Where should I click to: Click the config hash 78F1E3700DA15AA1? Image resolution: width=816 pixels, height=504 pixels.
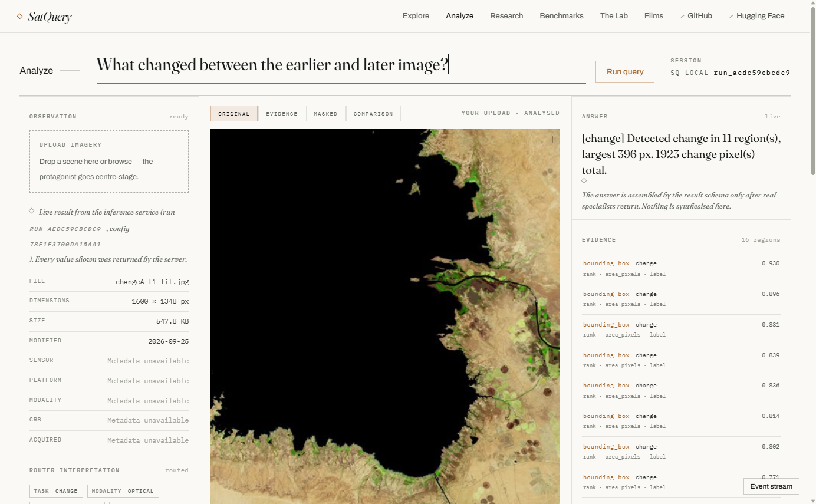(65, 244)
